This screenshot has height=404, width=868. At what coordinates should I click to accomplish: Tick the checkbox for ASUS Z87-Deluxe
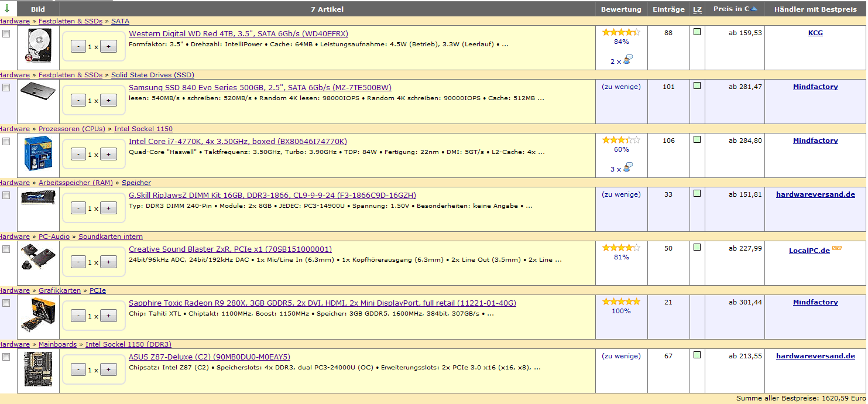tap(6, 357)
